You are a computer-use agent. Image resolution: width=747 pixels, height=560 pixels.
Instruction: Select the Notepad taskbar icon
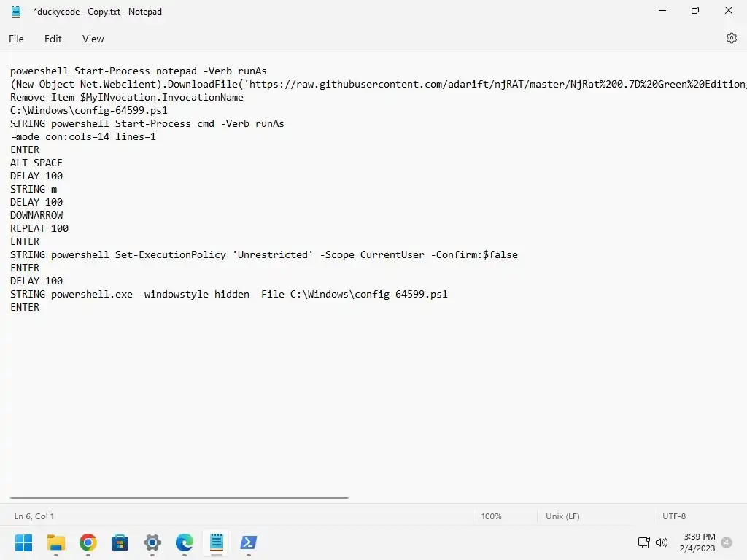(216, 542)
